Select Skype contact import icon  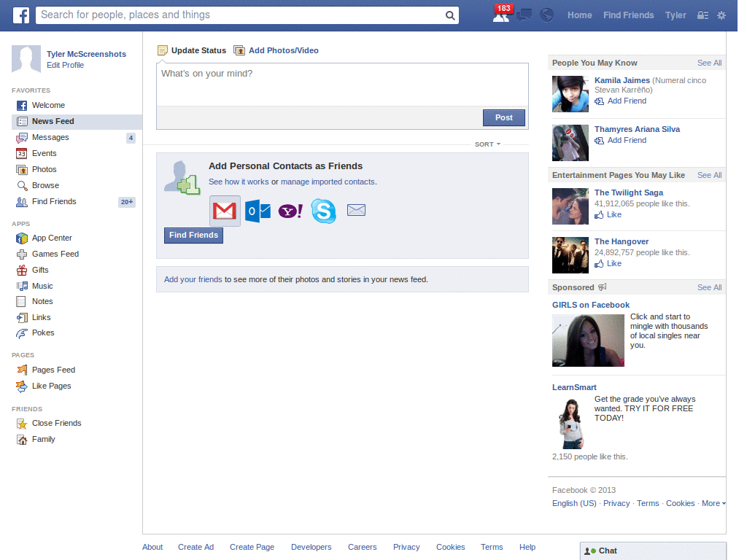(323, 211)
